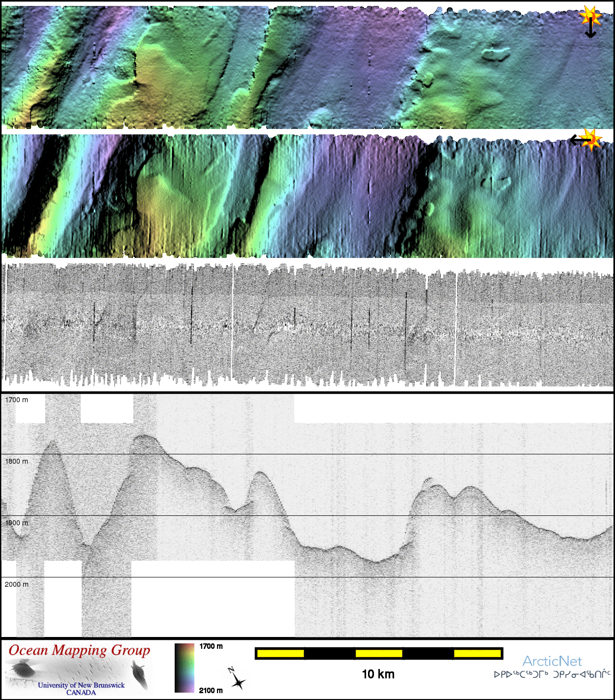Click the 2100 m color scale label
Image resolution: width=615 pixels, height=700 pixels.
[x=211, y=690]
